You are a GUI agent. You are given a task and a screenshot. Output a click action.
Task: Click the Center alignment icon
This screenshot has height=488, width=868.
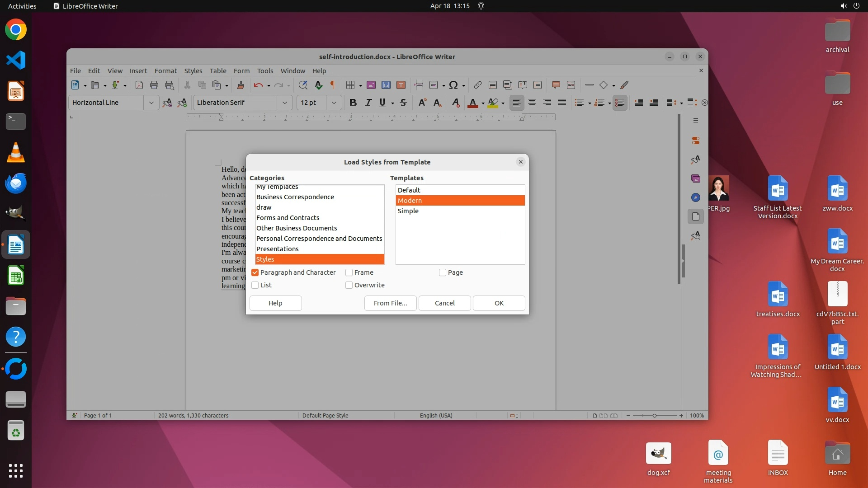tap(532, 103)
